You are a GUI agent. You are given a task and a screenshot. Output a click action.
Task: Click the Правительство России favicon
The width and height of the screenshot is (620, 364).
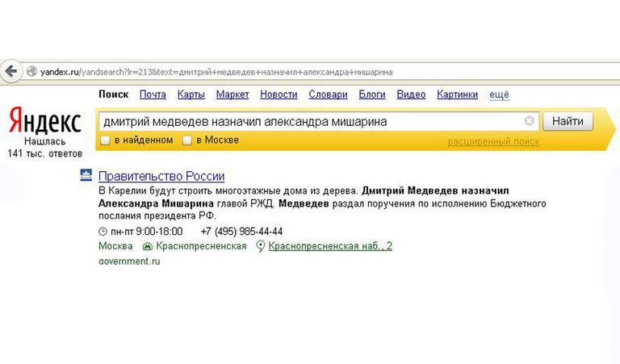(86, 174)
